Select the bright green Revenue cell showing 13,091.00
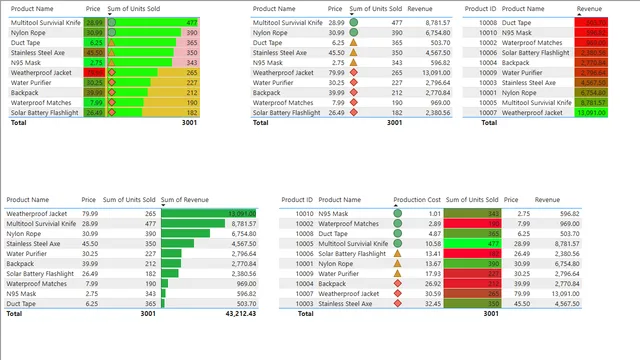Image resolution: width=640 pixels, height=360 pixels. pos(591,113)
